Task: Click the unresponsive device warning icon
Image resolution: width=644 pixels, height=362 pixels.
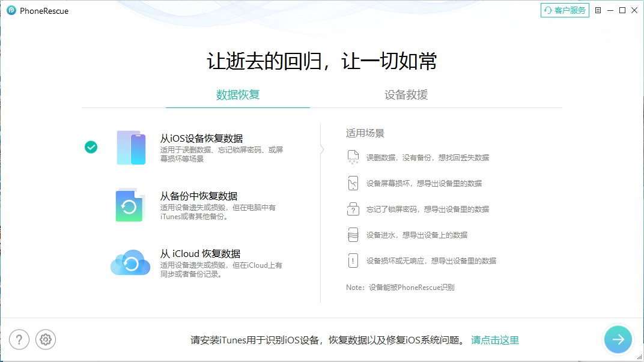Action: coord(353,261)
